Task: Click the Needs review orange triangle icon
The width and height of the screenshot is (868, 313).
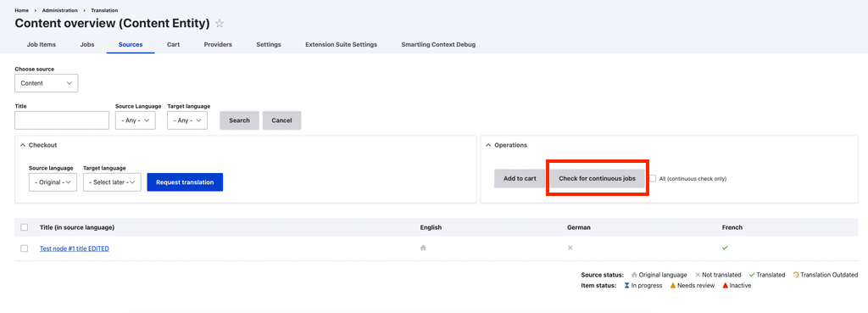Action: point(672,285)
